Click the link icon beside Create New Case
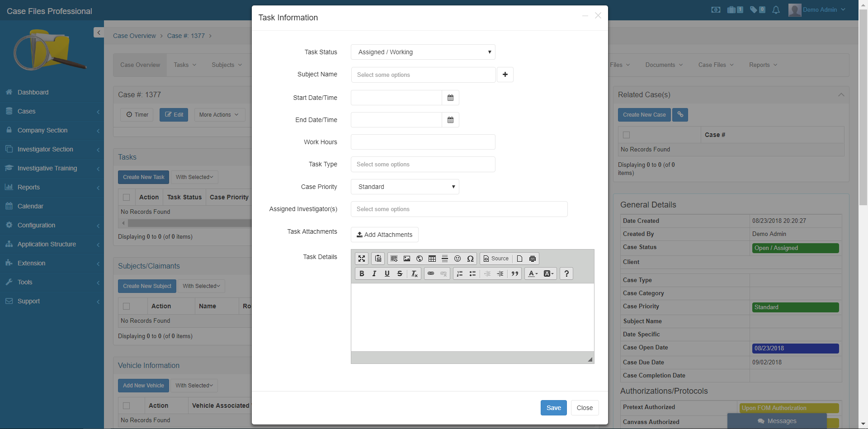 click(x=680, y=114)
